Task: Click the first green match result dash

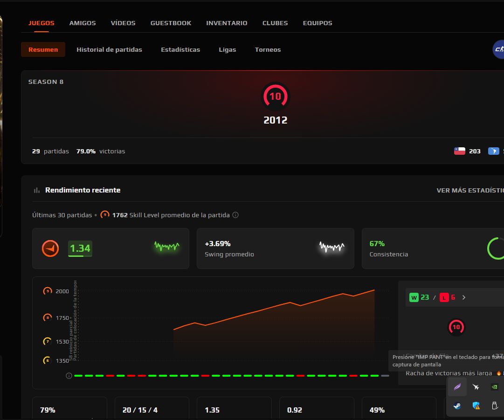Action: pyautogui.click(x=78, y=376)
